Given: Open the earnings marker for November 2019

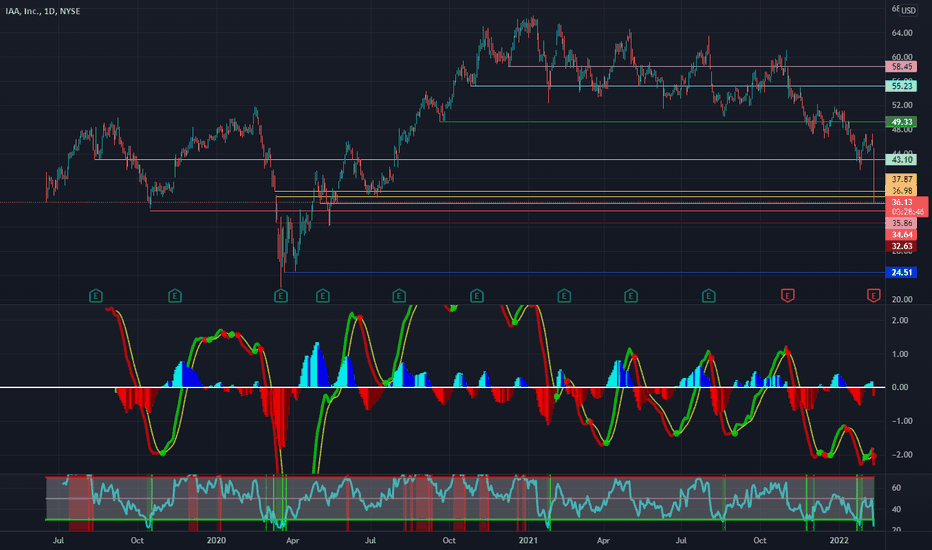Looking at the screenshot, I should tap(174, 296).
